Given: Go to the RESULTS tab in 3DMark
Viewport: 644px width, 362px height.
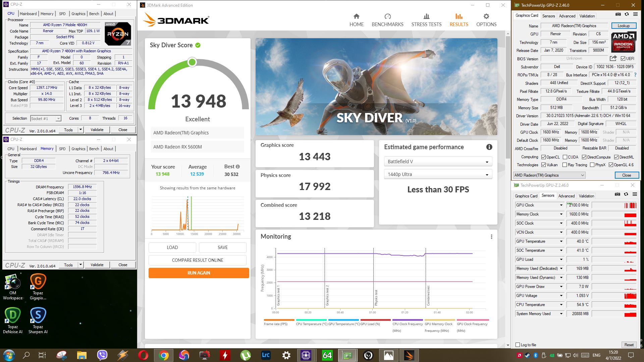Looking at the screenshot, I should (459, 20).
